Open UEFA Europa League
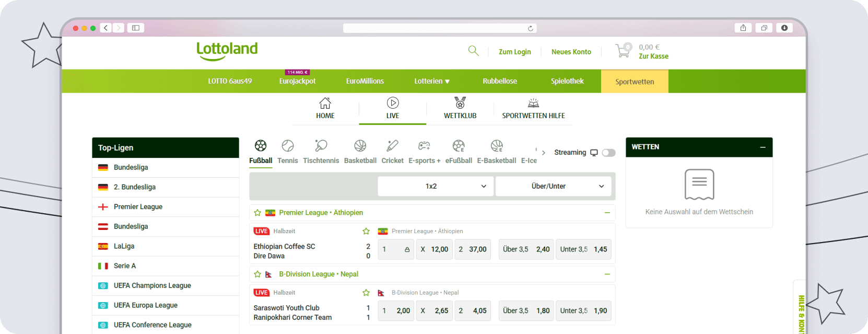 [x=166, y=305]
